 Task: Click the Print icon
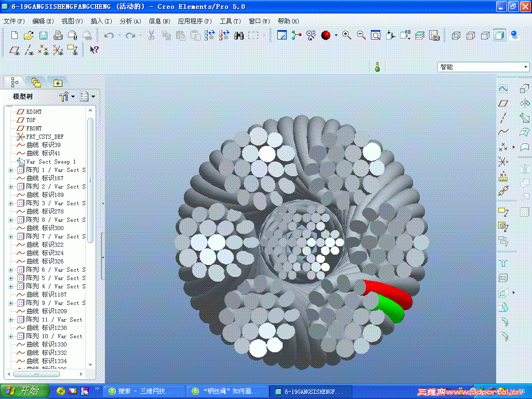pyautogui.click(x=58, y=35)
